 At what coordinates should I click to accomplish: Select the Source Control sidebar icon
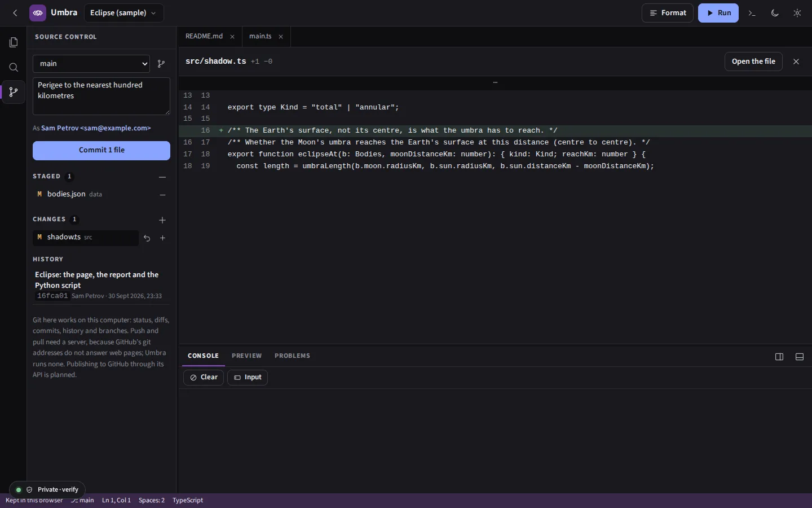tap(14, 92)
